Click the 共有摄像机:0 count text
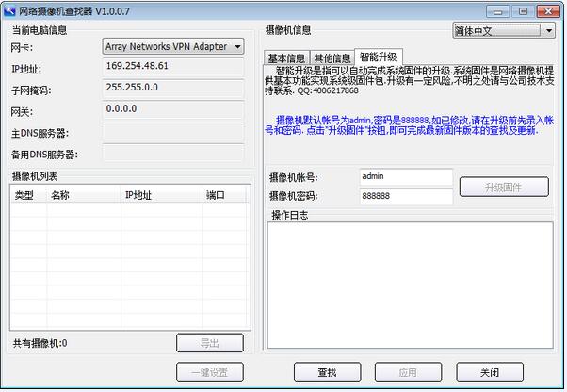Image resolution: width=567 pixels, height=392 pixels. (x=40, y=343)
